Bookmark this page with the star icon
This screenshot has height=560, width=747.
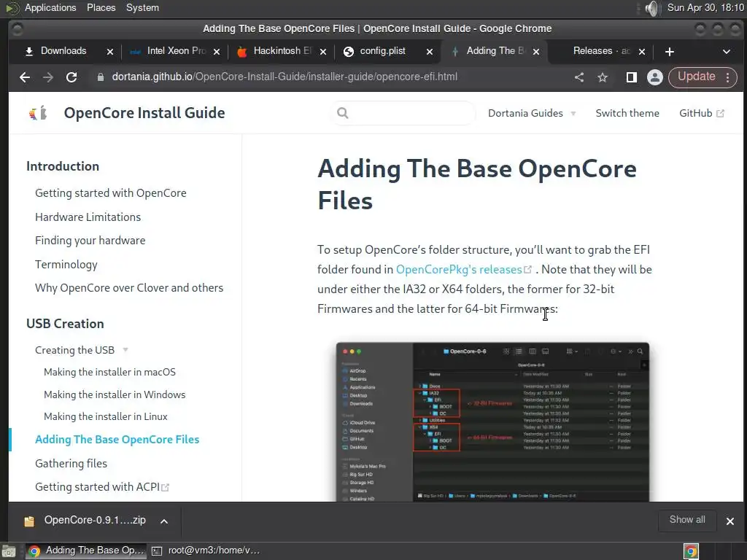click(603, 77)
